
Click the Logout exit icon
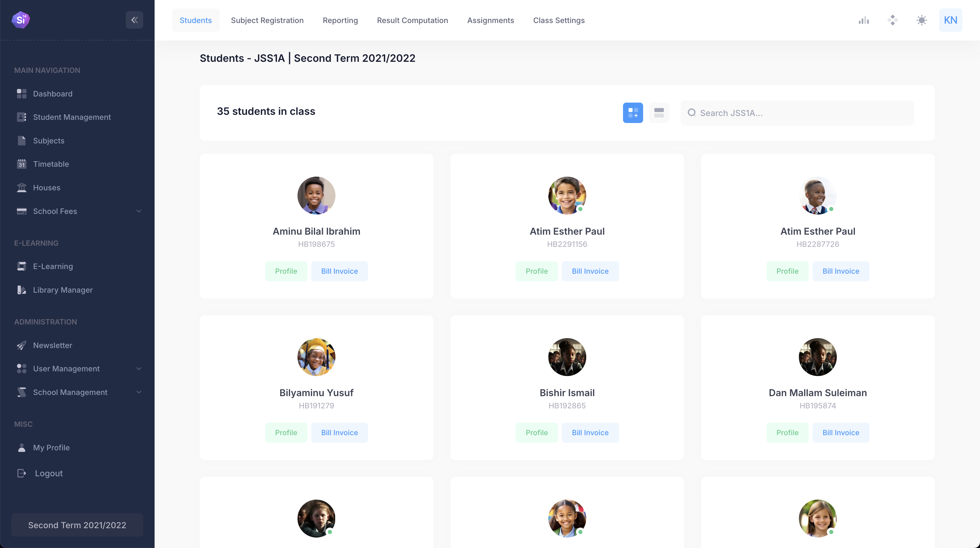pyautogui.click(x=22, y=473)
